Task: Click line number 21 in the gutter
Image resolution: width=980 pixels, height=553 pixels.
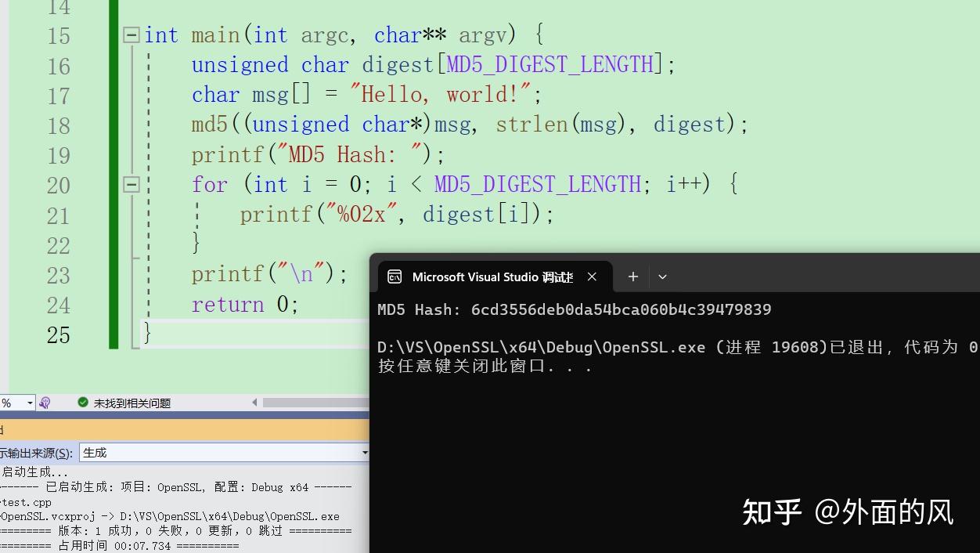Action: coord(59,215)
